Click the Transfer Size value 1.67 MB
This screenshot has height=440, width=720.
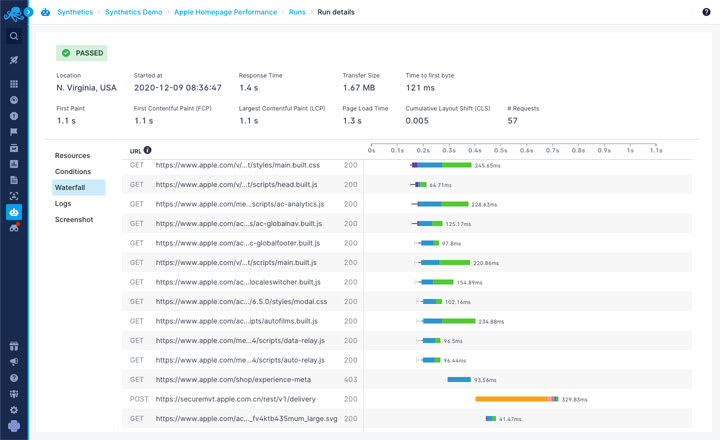point(359,88)
